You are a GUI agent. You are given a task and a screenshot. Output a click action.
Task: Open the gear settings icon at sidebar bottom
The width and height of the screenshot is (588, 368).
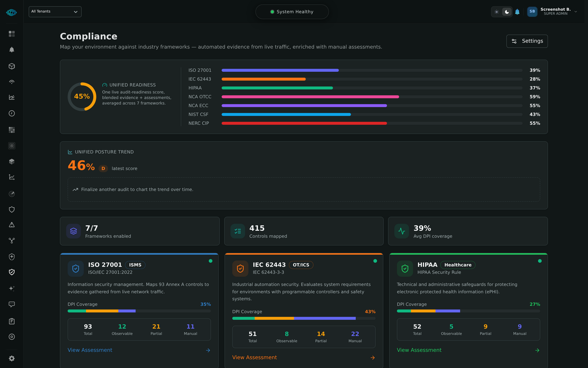tap(12, 358)
